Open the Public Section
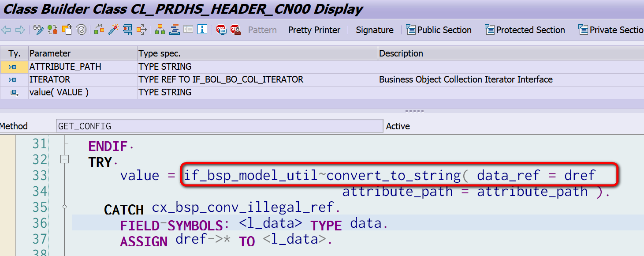This screenshot has height=256, width=644. 439,30
